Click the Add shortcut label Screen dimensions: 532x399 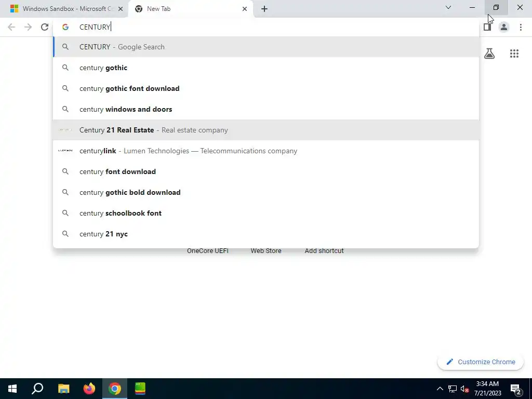pyautogui.click(x=324, y=251)
